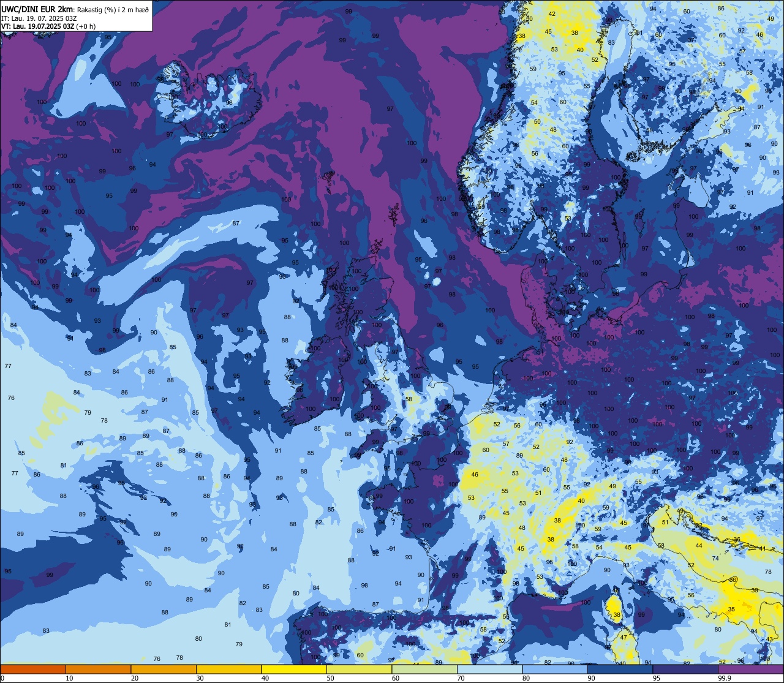Click the 10–20 orange legend swatch
This screenshot has width=784, height=683.
tap(98, 669)
